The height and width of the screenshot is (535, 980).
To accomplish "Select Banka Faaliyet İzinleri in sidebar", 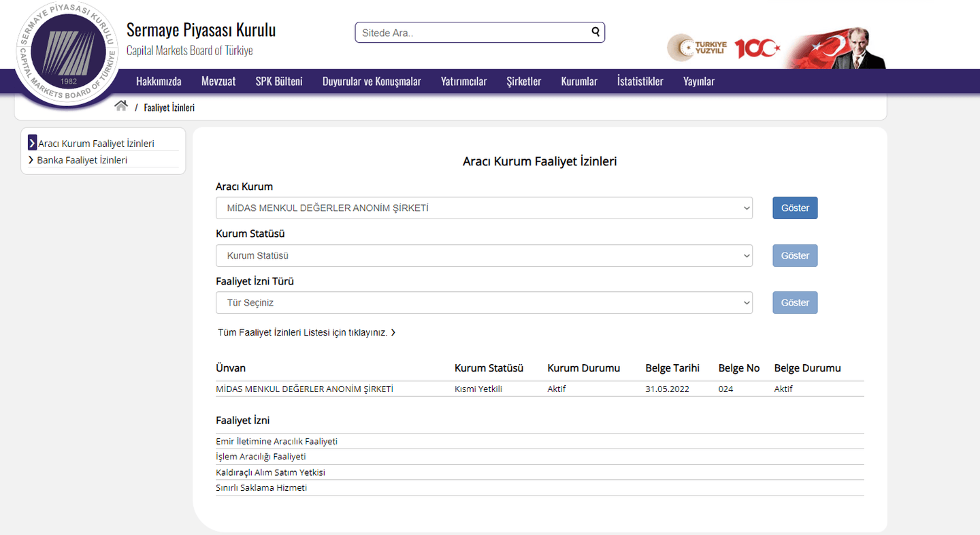I will tap(82, 160).
